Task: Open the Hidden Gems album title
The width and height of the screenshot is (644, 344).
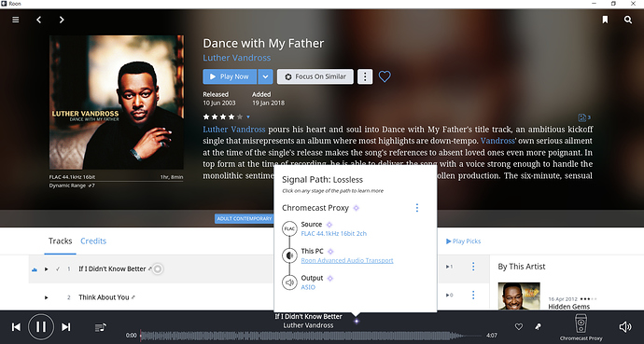Action: 568,307
